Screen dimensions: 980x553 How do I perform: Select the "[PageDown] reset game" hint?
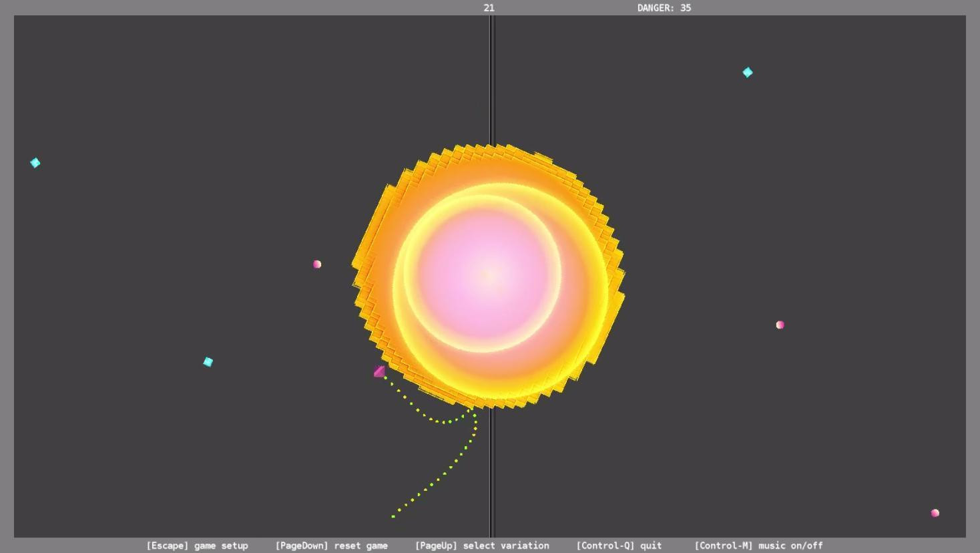point(332,546)
